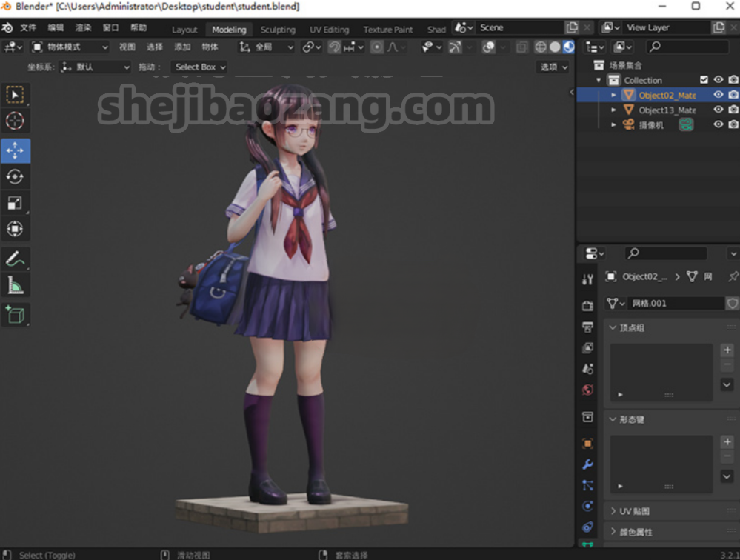The width and height of the screenshot is (740, 560).
Task: Toggle pin on properties editor
Action: click(x=733, y=276)
